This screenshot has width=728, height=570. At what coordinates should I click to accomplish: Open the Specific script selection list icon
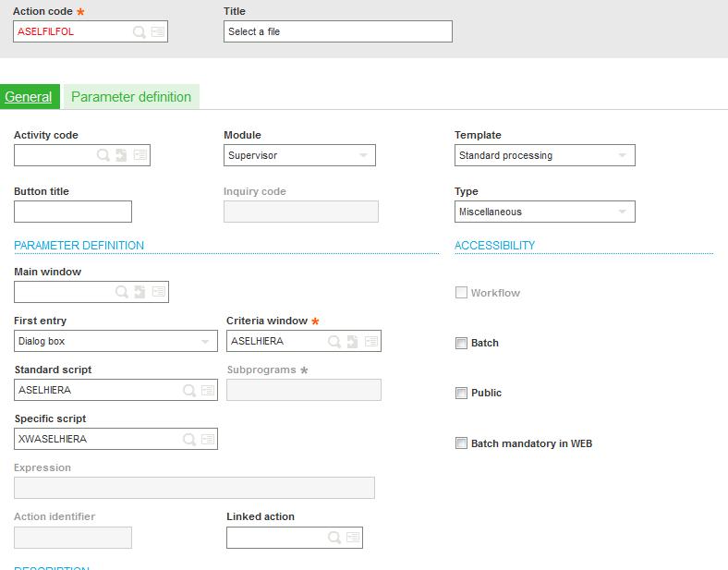pyautogui.click(x=207, y=439)
